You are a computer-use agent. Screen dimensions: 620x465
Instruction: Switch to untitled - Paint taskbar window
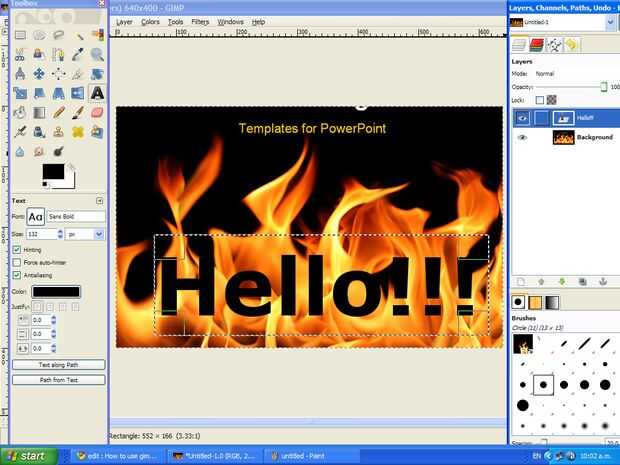click(310, 456)
